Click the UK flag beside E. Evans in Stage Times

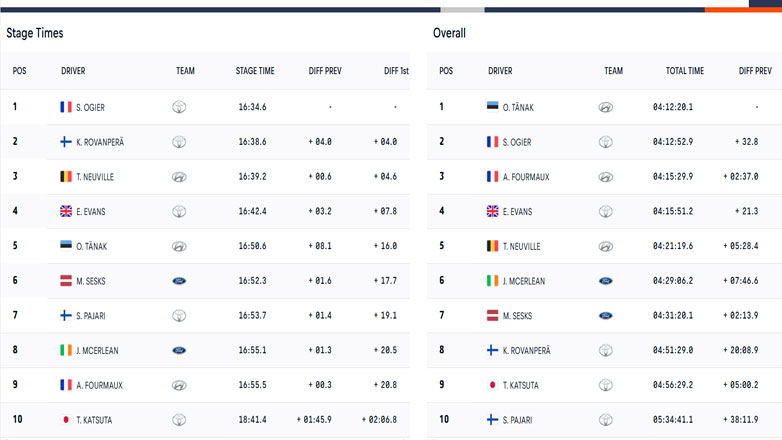66,212
